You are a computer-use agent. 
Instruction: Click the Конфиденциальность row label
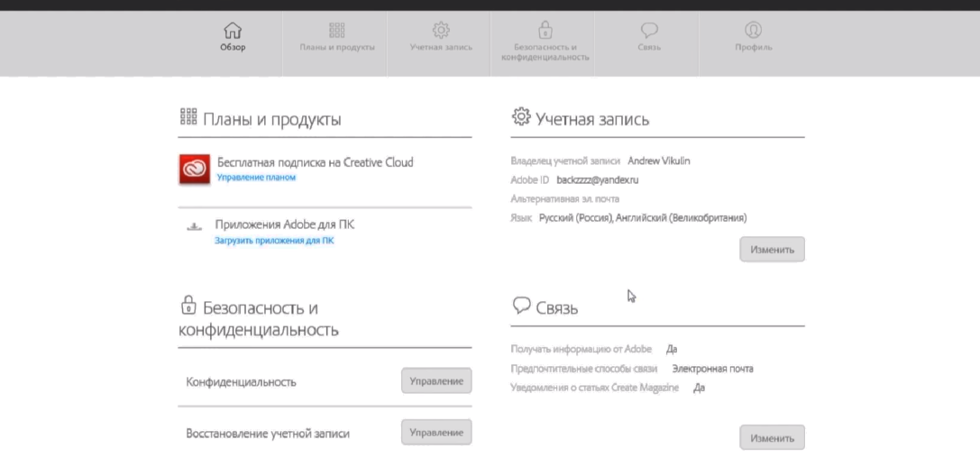pyautogui.click(x=241, y=381)
